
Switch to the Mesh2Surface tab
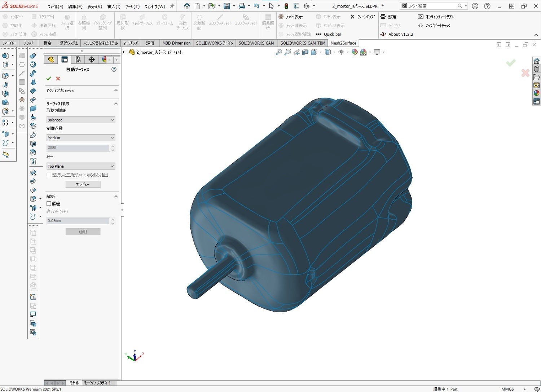343,43
